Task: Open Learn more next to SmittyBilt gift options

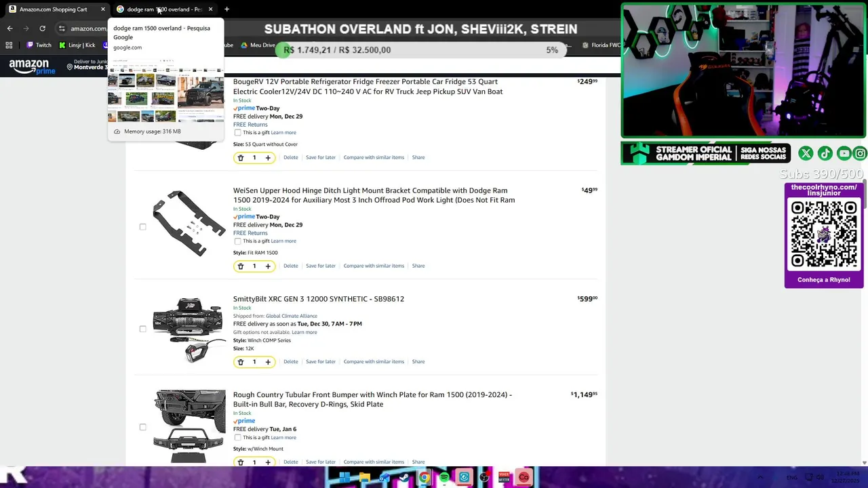Action: [x=304, y=332]
